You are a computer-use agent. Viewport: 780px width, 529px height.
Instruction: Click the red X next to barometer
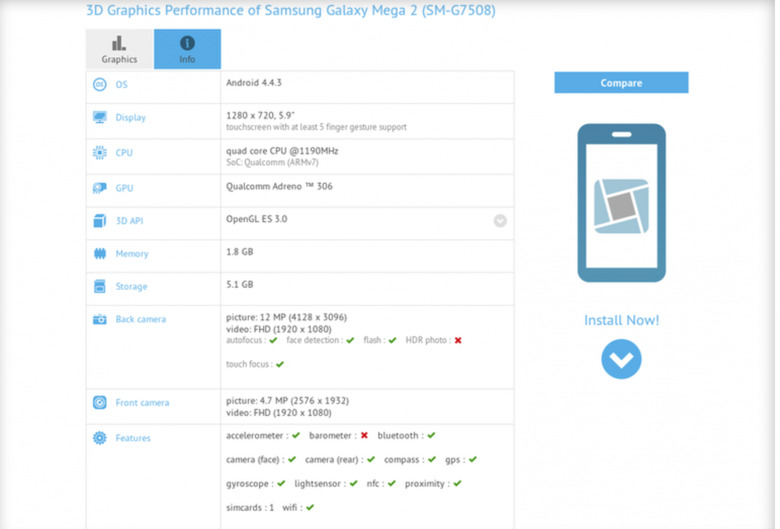[364, 435]
